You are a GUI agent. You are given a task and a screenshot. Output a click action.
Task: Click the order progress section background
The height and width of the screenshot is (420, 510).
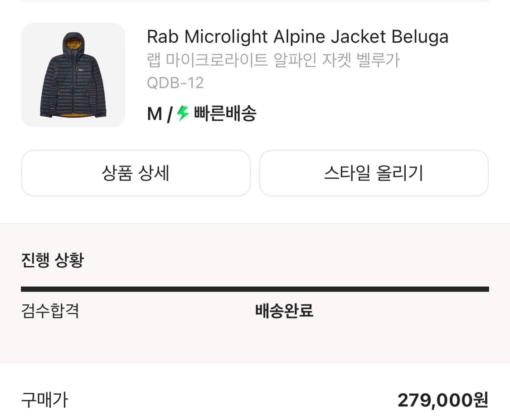[255, 349]
